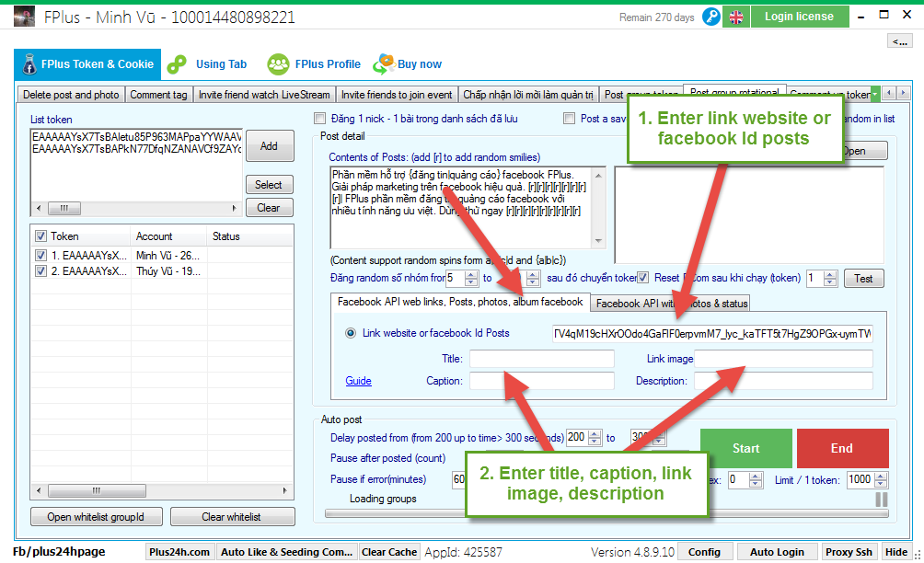Click the Test button
The width and height of the screenshot is (924, 563).
(x=863, y=279)
